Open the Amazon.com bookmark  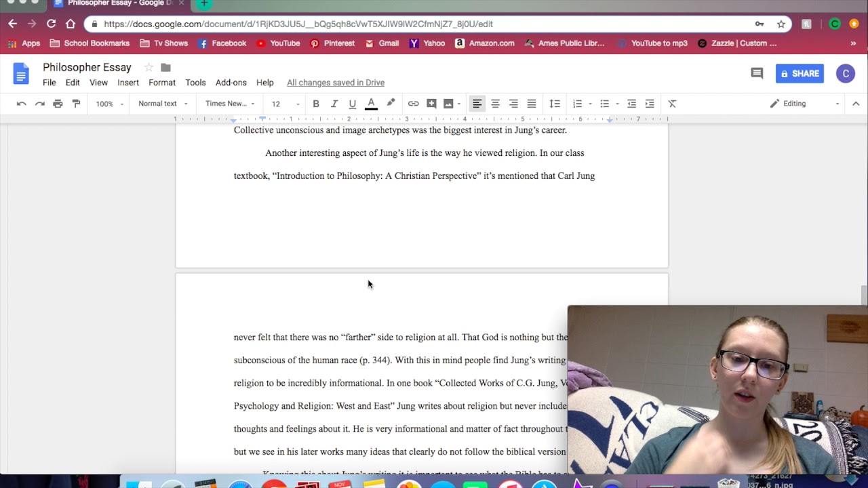[x=485, y=43]
